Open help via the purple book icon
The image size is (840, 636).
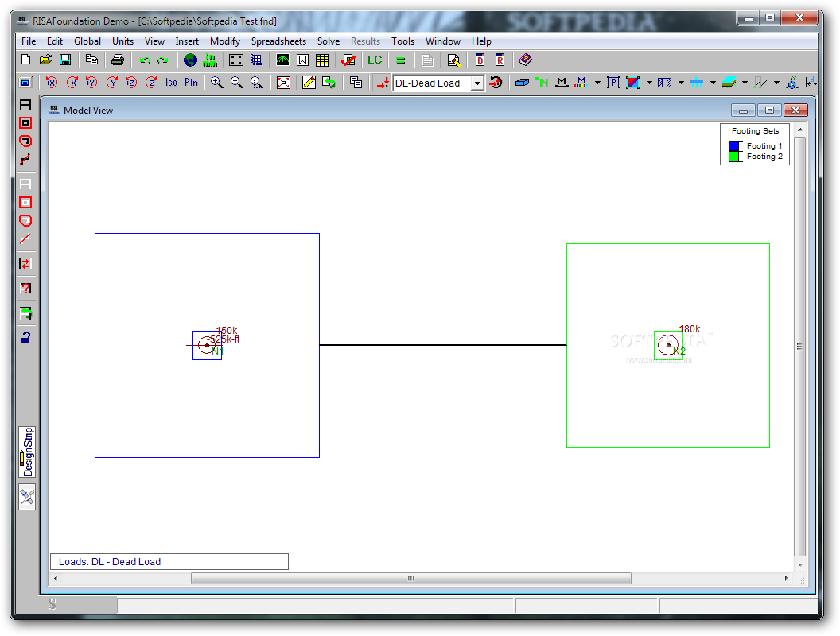(x=526, y=60)
